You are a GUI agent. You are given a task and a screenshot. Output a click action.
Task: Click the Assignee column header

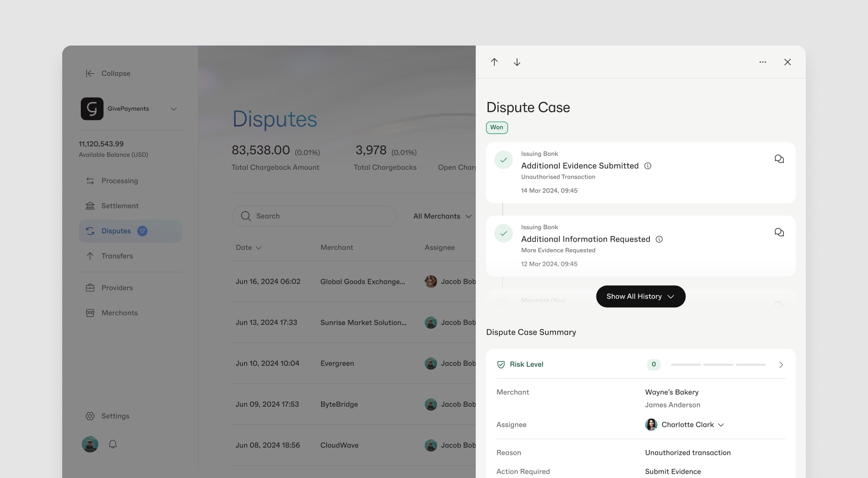439,248
